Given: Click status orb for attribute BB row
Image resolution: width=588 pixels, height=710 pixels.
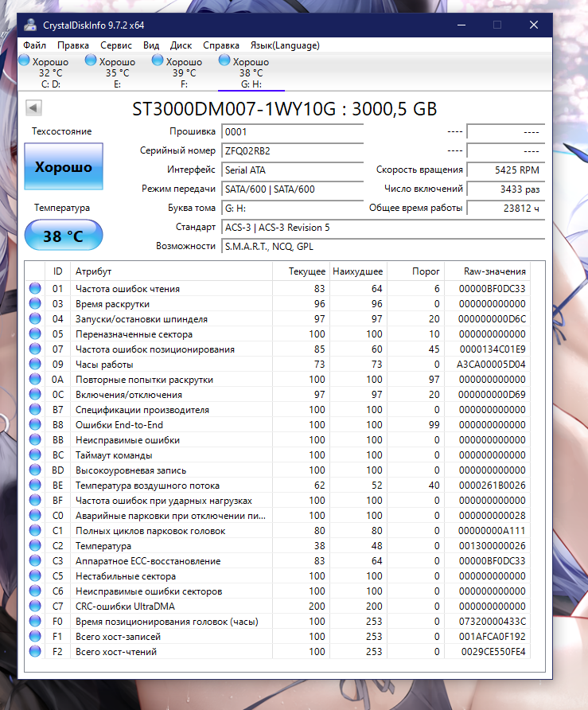Looking at the screenshot, I should pos(35,439).
